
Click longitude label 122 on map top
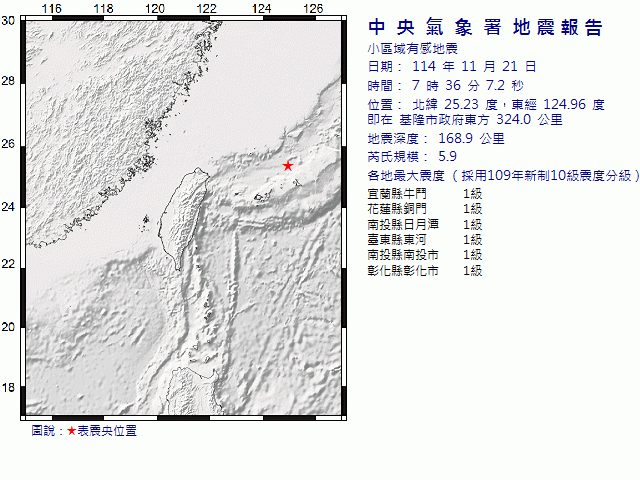[207, 9]
